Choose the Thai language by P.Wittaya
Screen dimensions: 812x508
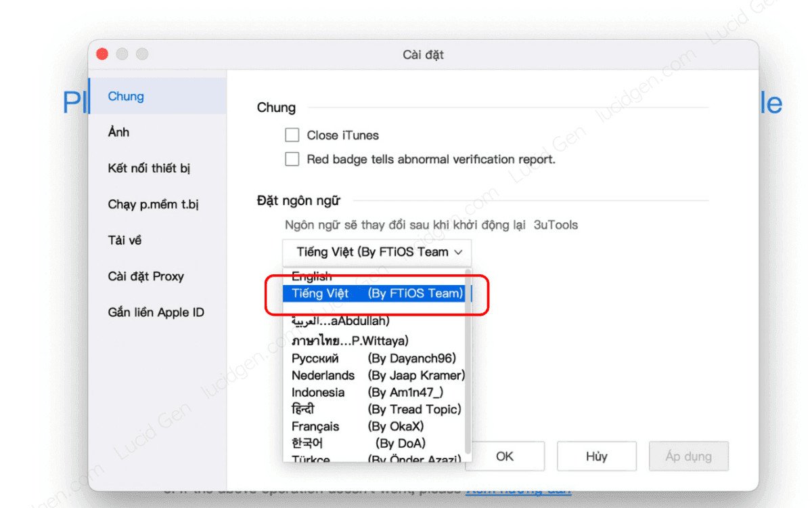click(374, 341)
